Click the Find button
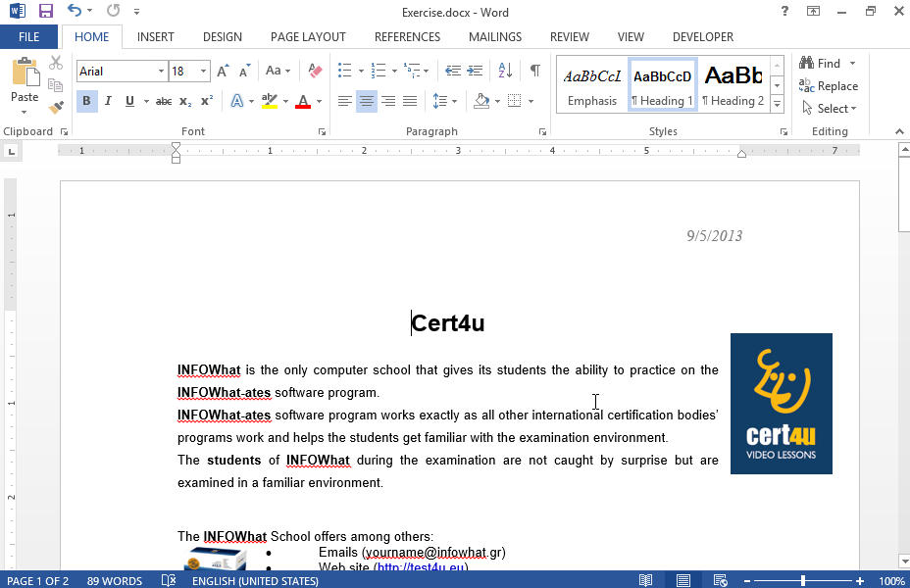The image size is (910, 588). [x=820, y=63]
